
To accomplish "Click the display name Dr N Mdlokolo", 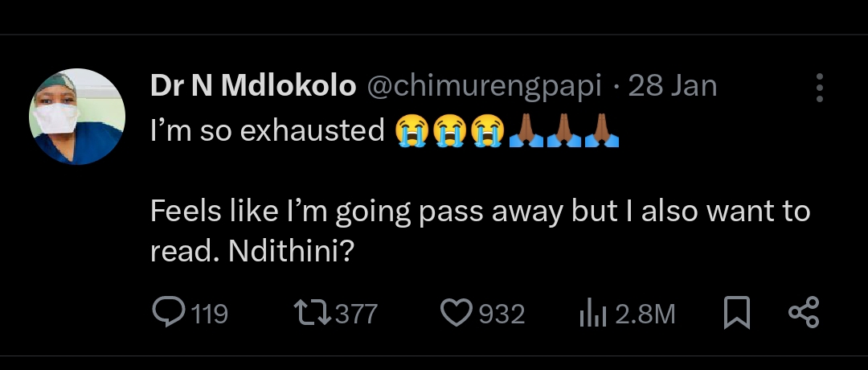I will pos(252,86).
